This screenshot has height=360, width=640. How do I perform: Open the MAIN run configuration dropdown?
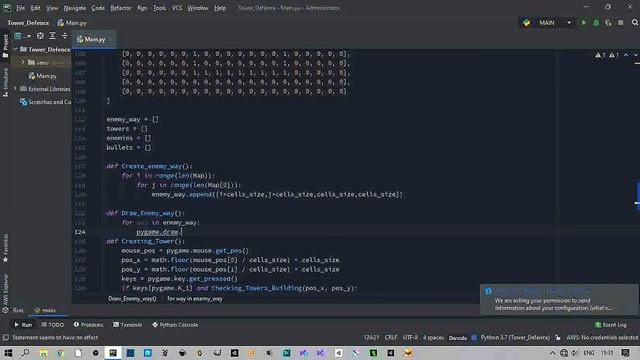547,23
